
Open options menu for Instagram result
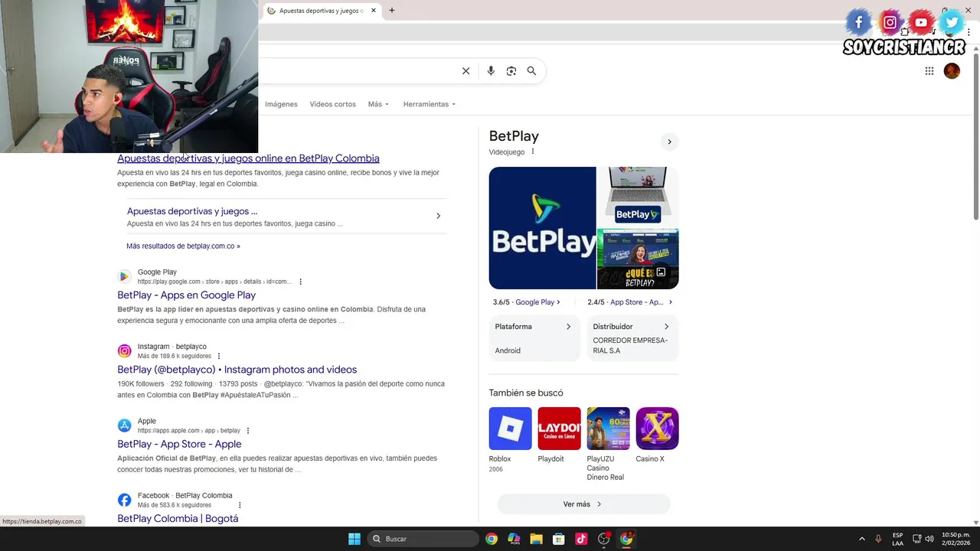219,356
